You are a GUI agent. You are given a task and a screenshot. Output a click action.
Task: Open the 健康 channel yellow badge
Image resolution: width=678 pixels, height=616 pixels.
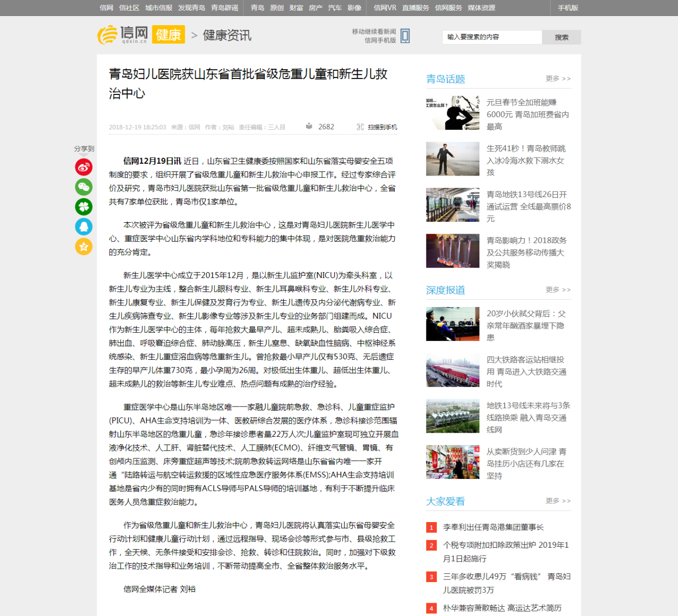(168, 35)
